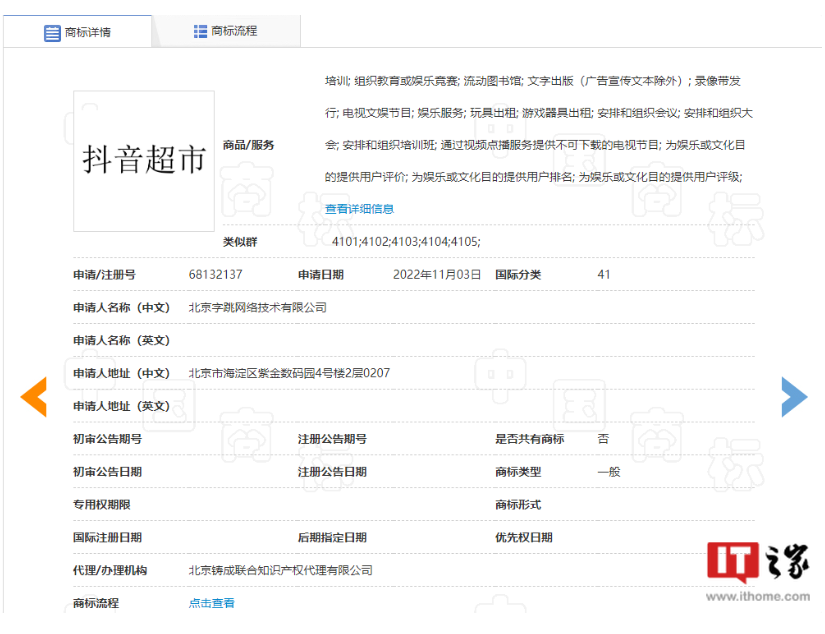The image size is (825, 634).
Task: Click similar group codes 4101;4102;4103;4104;4105
Action: pyautogui.click(x=406, y=242)
